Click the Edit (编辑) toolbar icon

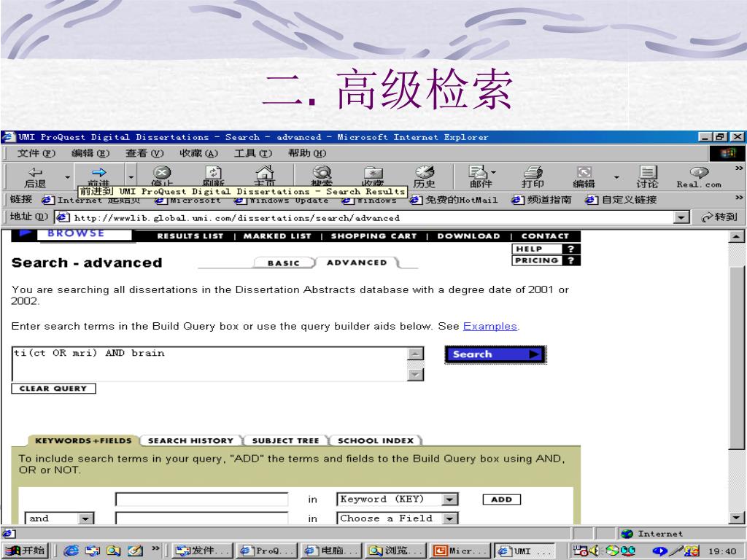(584, 172)
